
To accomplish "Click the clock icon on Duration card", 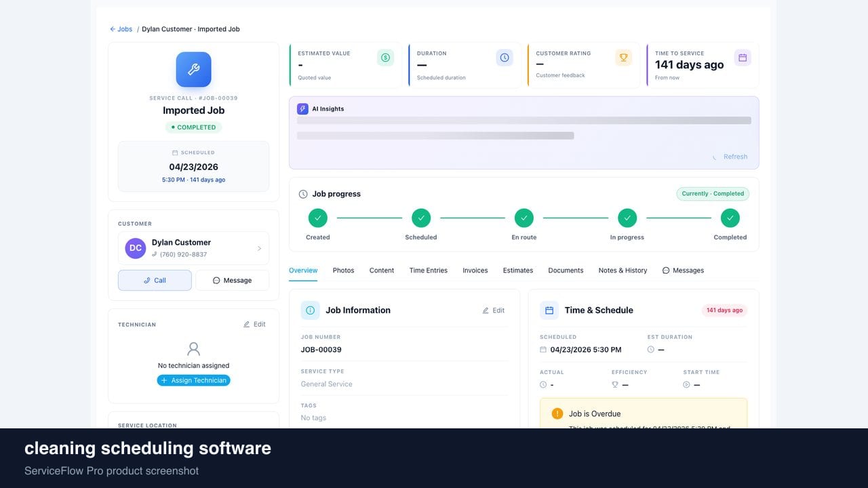I will click(505, 58).
